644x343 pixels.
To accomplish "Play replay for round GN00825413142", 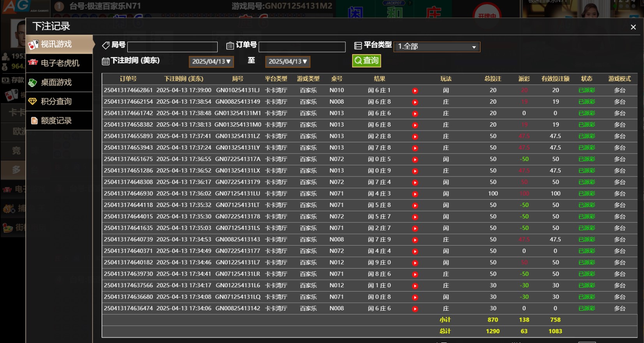I will pos(415,309).
